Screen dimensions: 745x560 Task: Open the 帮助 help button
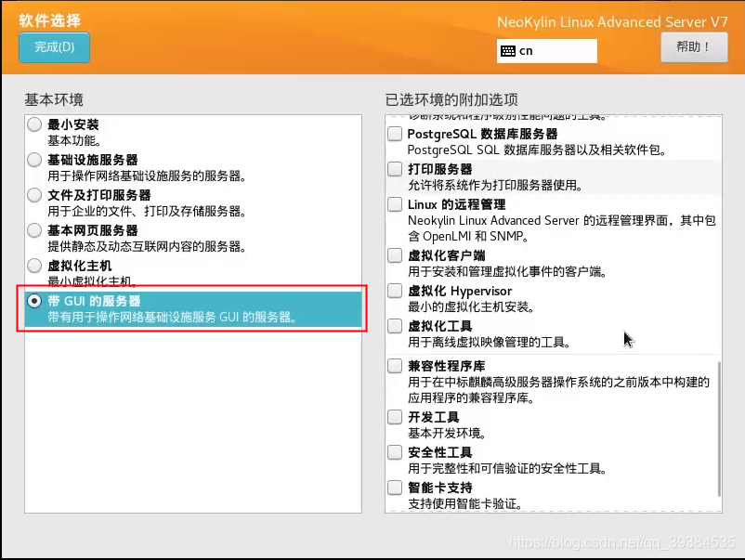coord(694,47)
